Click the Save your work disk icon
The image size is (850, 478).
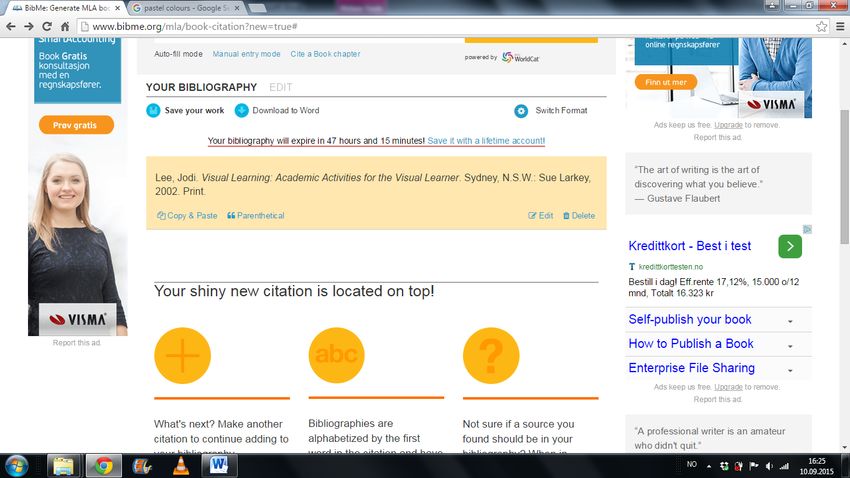point(153,111)
